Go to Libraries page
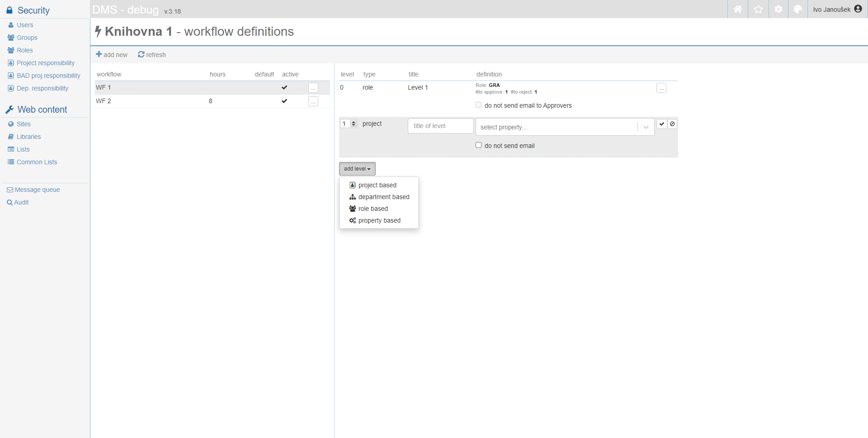The height and width of the screenshot is (438, 868). point(29,137)
